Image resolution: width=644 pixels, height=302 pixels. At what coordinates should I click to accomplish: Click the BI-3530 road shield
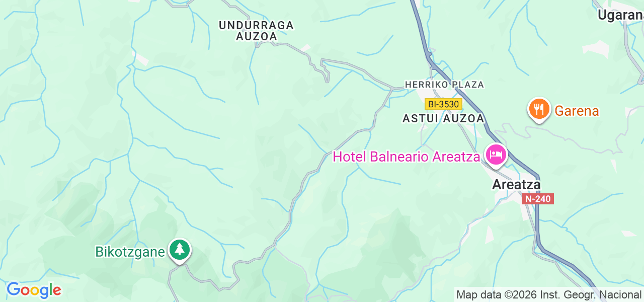[x=443, y=104]
